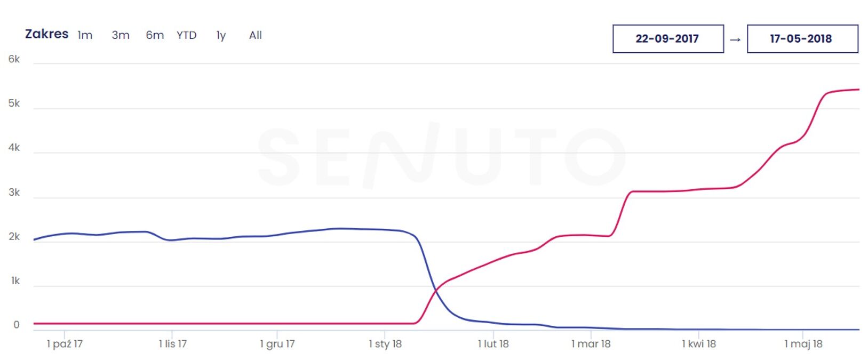Viewport: 868px width, 361px height.
Task: Switch range to 6m
Action: 155,35
